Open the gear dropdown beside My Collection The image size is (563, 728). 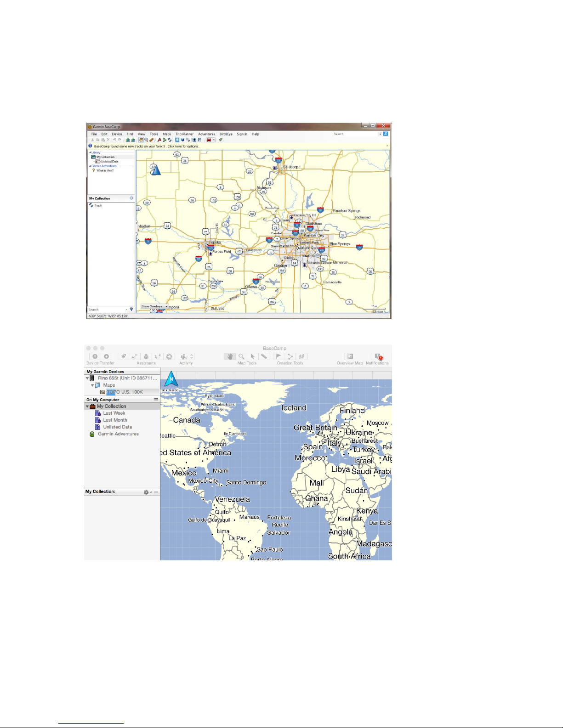click(x=147, y=492)
